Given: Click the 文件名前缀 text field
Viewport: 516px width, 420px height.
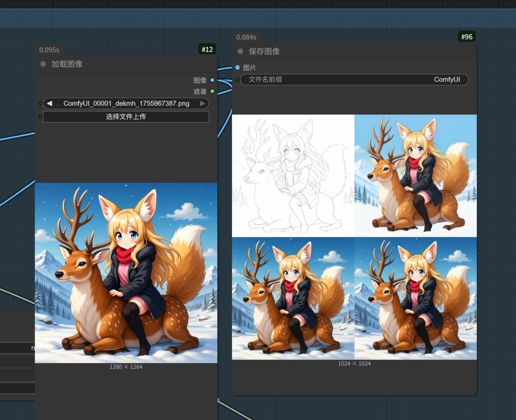Looking at the screenshot, I should point(354,80).
